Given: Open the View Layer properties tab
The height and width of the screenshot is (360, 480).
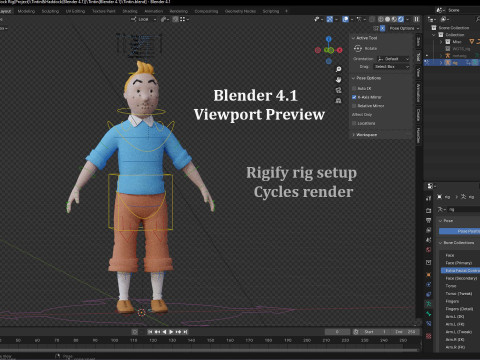Looking at the screenshot, I should click(429, 230).
